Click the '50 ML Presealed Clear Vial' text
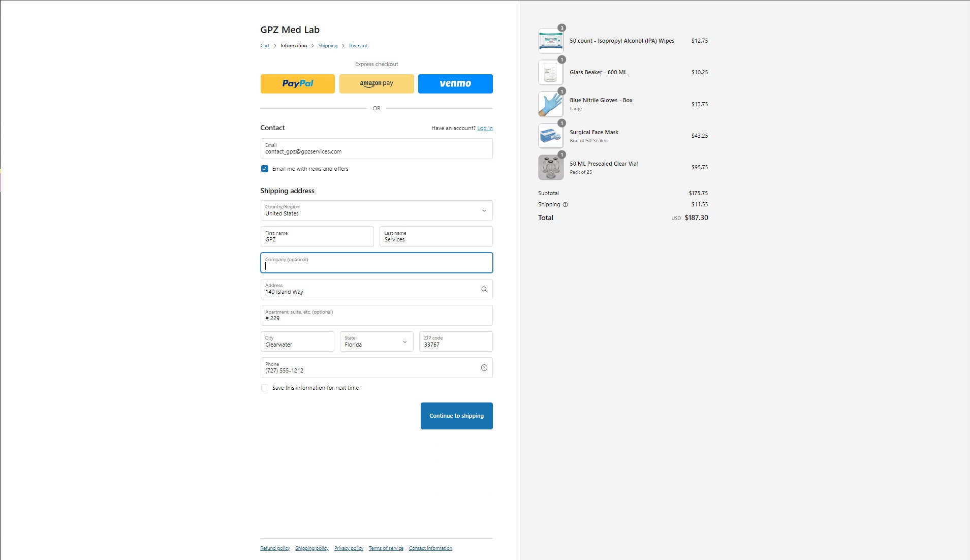 (604, 164)
